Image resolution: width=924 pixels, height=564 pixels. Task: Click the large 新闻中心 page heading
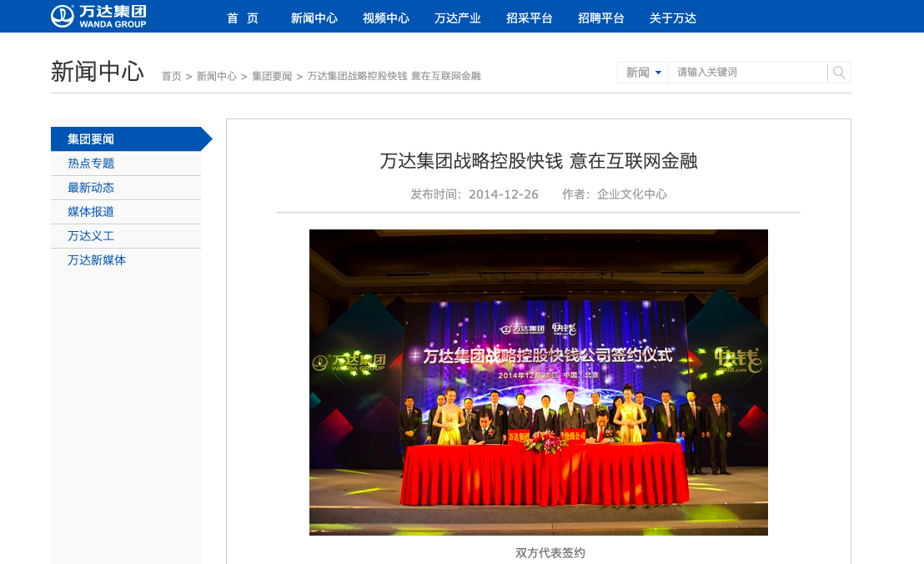pos(98,72)
